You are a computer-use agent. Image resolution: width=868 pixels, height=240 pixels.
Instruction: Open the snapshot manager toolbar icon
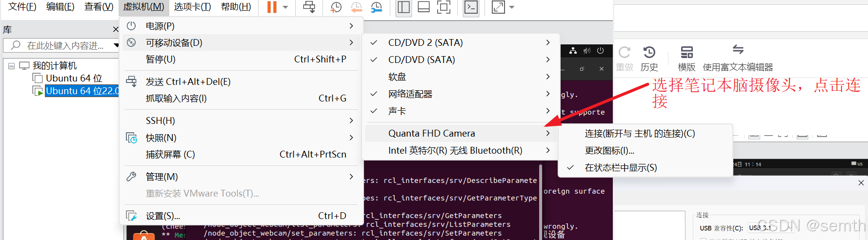click(x=376, y=7)
